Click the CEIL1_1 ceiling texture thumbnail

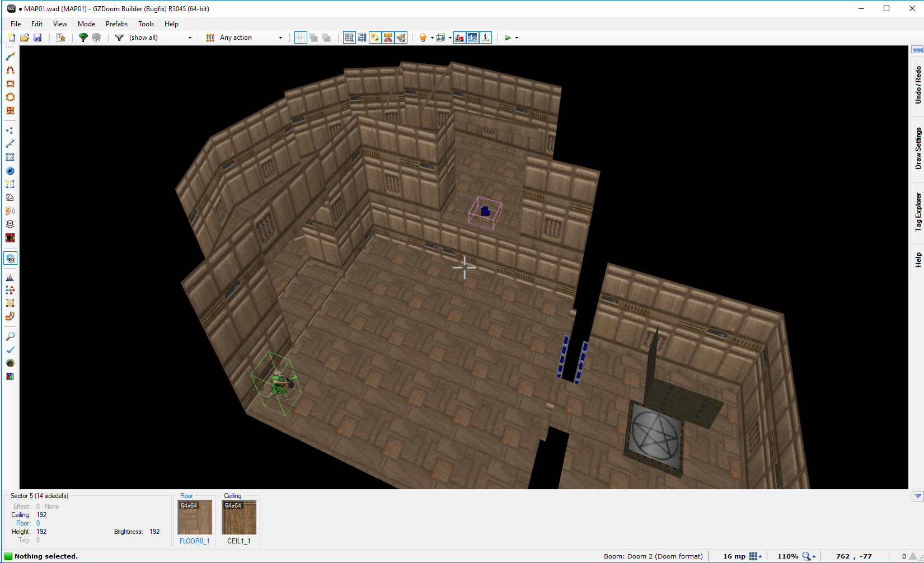coord(239,518)
